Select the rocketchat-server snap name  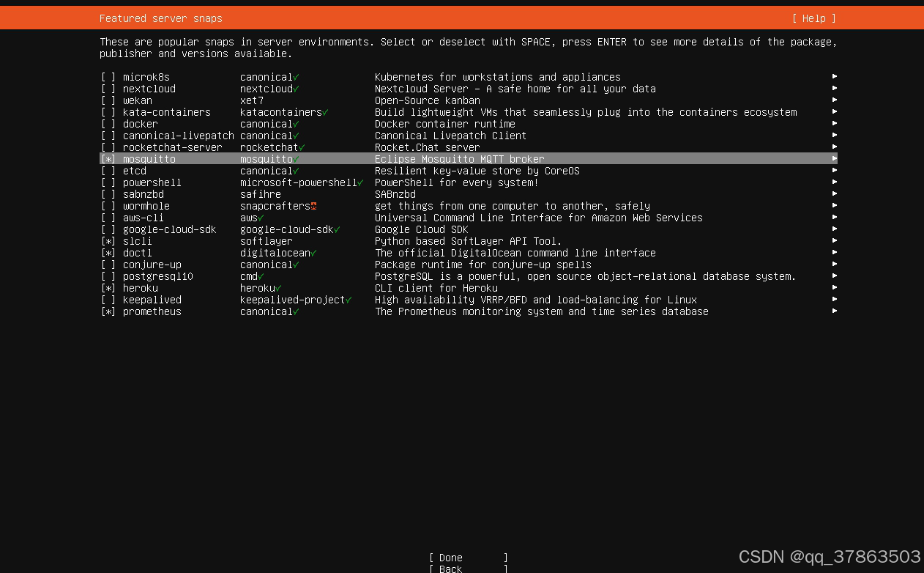pos(173,147)
